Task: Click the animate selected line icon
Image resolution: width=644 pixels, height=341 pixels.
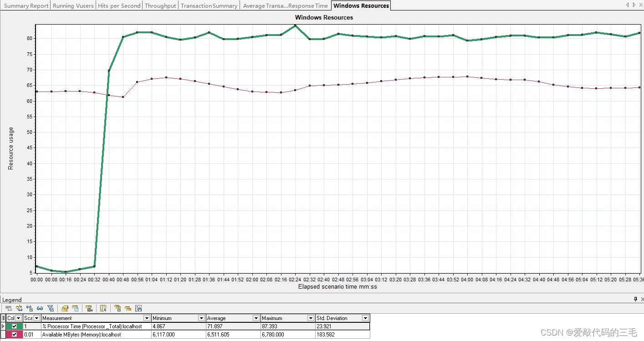Action: (x=89, y=308)
